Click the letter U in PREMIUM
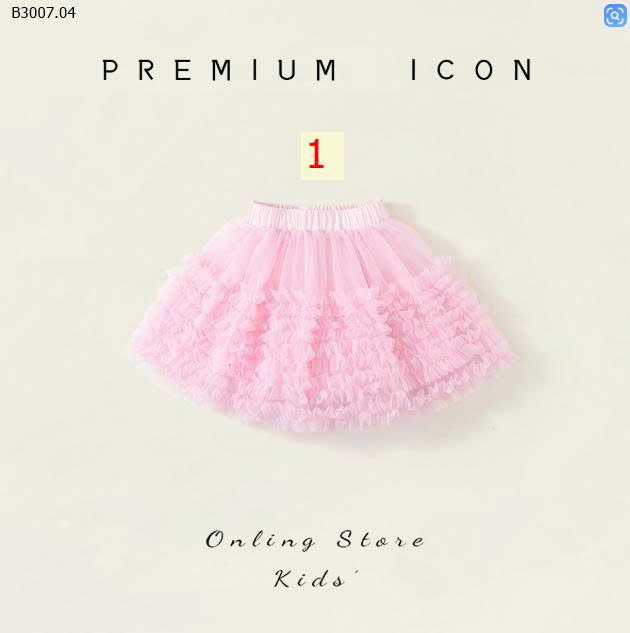Screen dimensions: 630x633 click(x=287, y=70)
